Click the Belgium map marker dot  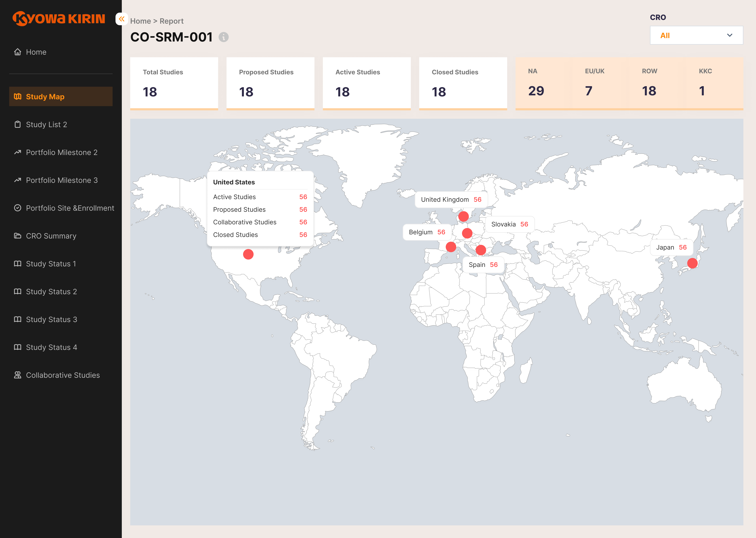click(x=451, y=247)
